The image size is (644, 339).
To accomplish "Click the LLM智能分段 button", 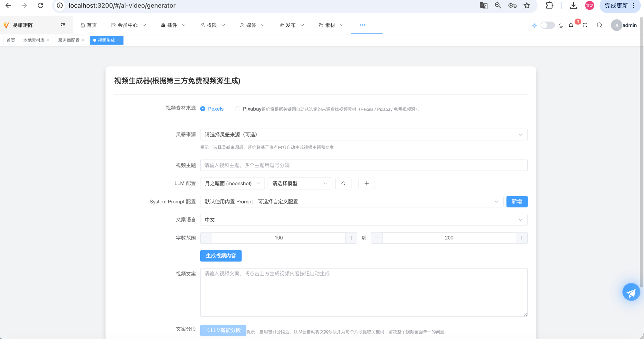I will [x=223, y=330].
